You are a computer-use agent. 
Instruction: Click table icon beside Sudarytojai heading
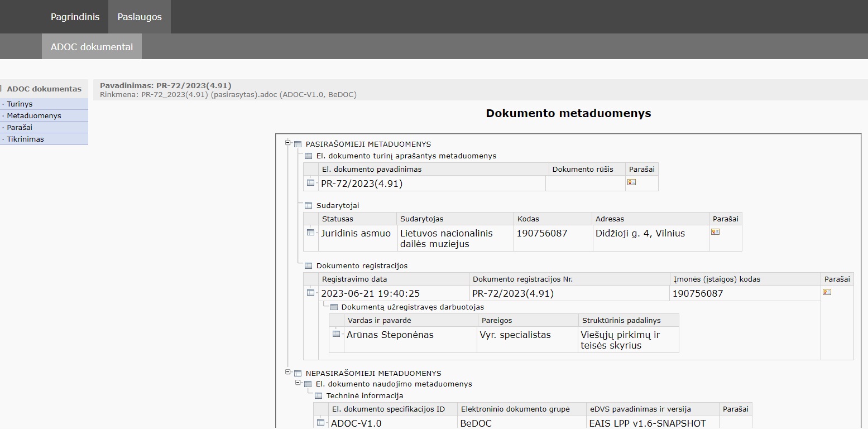(308, 206)
